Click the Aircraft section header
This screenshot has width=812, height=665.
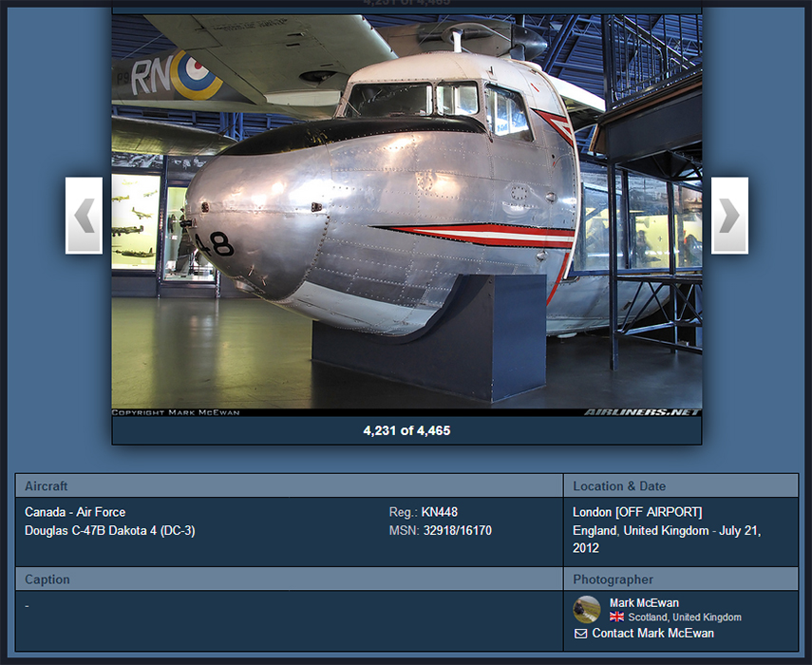(46, 485)
